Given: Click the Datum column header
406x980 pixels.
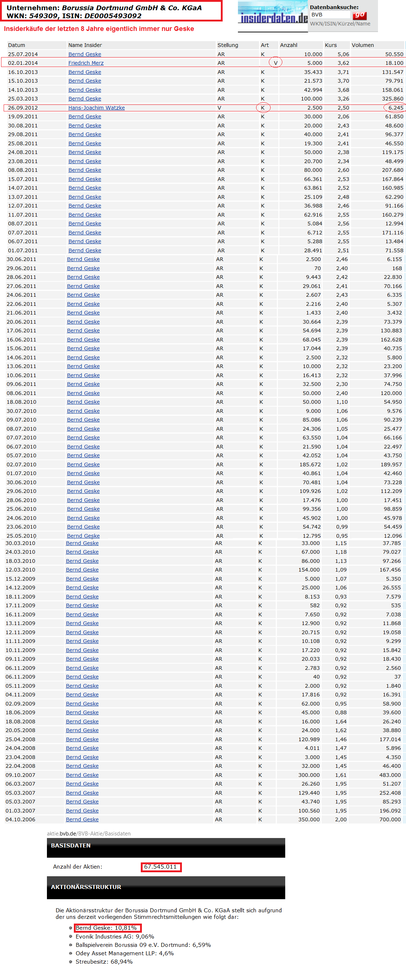Looking at the screenshot, I should click(16, 45).
